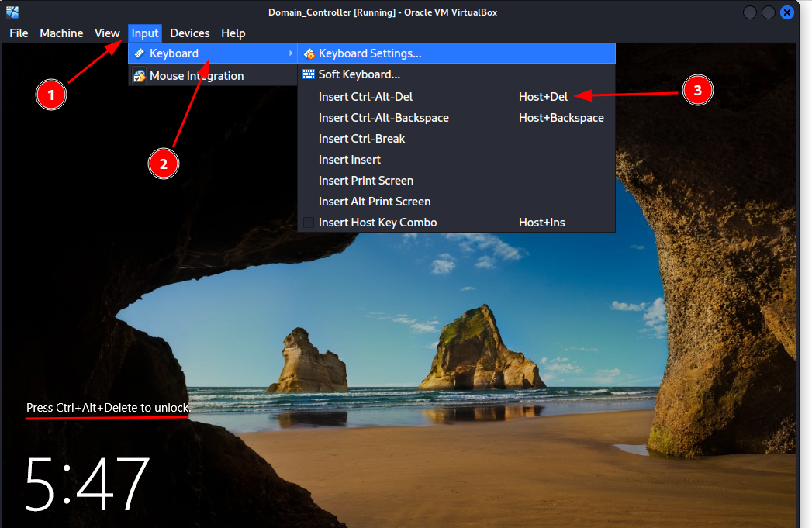Image resolution: width=812 pixels, height=528 pixels.
Task: Select Insert Ctrl-Alt-Del
Action: pos(457,97)
